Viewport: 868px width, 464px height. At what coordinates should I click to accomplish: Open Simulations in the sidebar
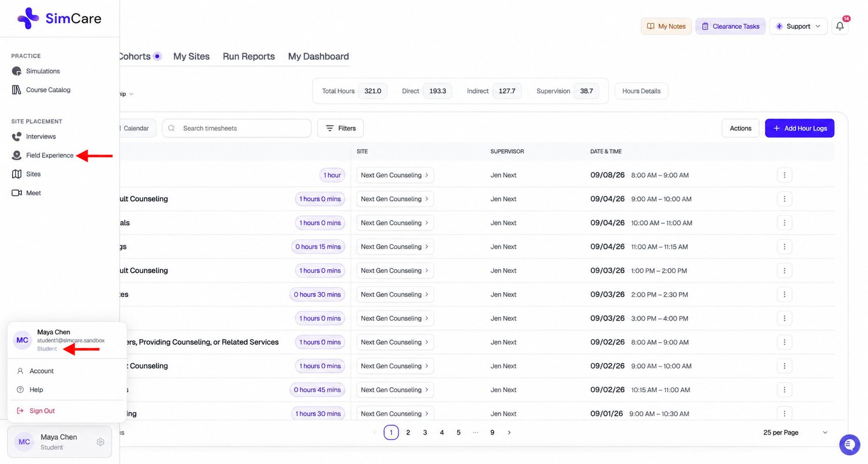[36, 71]
